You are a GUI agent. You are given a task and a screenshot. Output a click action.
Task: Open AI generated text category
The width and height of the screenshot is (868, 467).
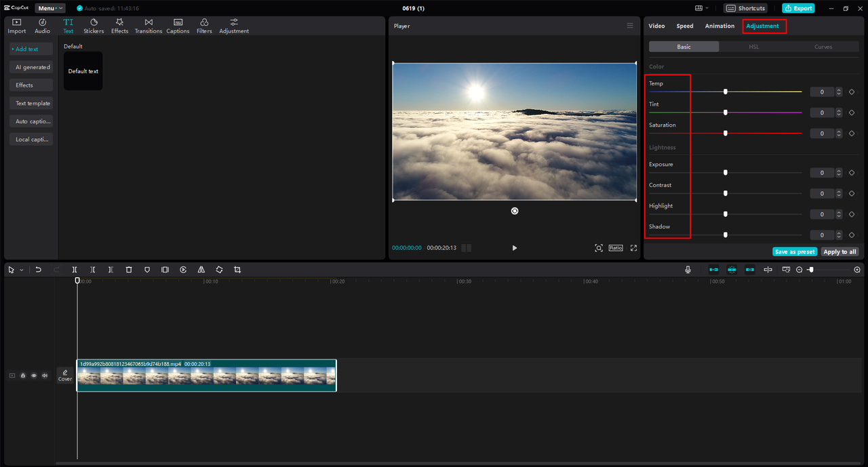[31, 67]
